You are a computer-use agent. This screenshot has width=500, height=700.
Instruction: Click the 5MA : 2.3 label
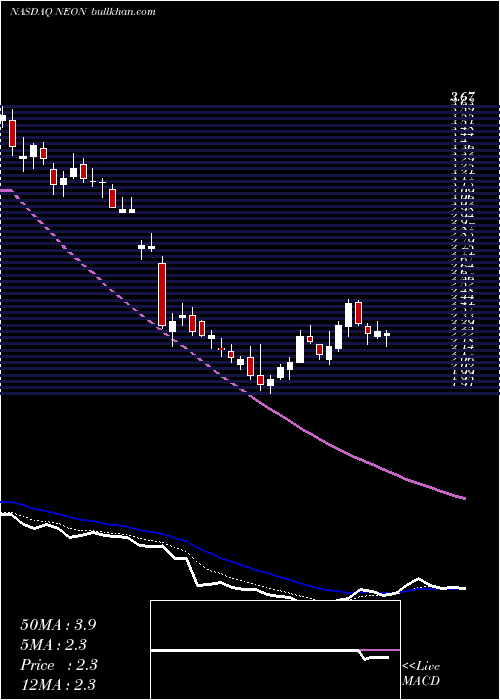[x=54, y=645]
